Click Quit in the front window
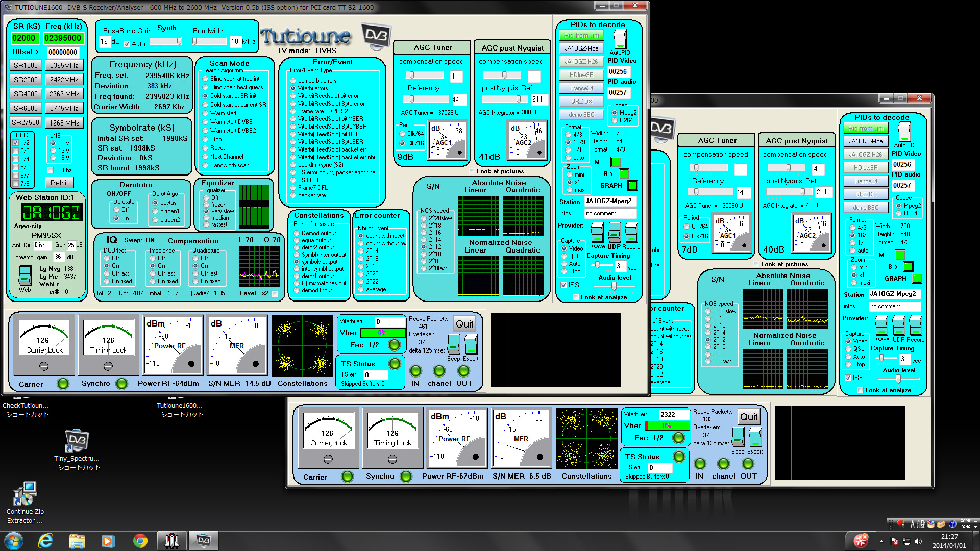The width and height of the screenshot is (980, 551). pos(464,324)
